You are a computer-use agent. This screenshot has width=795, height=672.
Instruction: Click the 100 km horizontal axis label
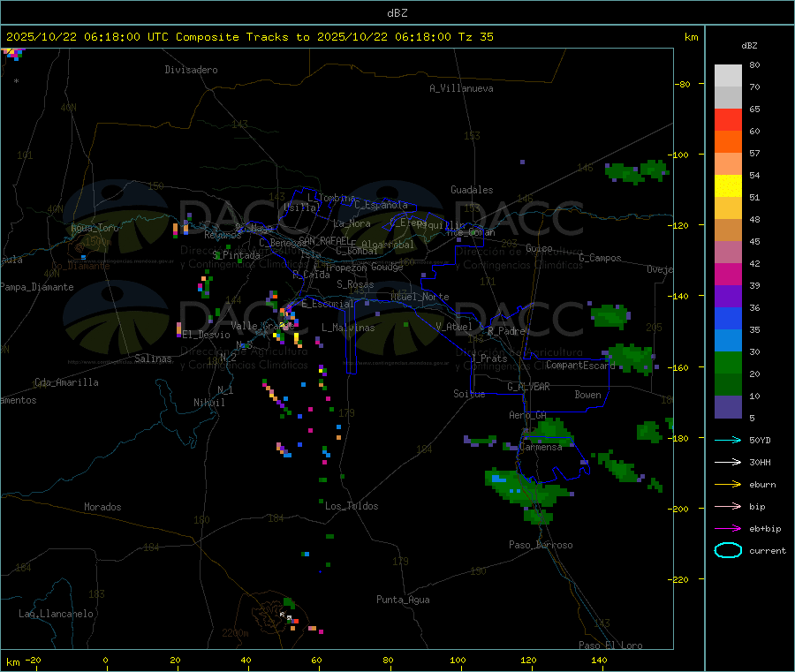click(x=458, y=660)
